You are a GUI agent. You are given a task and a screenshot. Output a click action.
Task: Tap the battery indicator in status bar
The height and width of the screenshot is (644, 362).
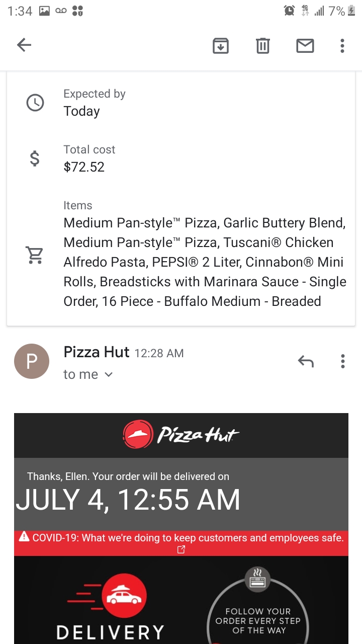(351, 11)
